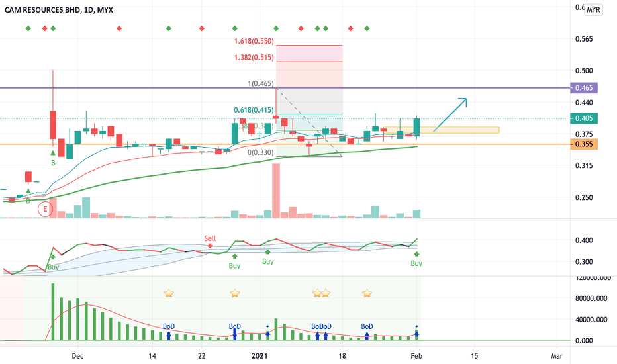The width and height of the screenshot is (617, 364).
Task: Click the 0.565 price axis value
Action: point(584,39)
